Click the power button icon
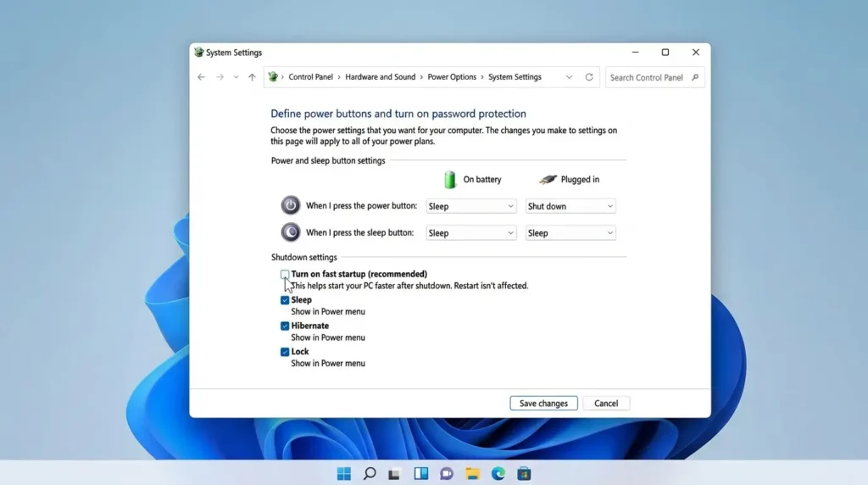The height and width of the screenshot is (485, 868). (291, 205)
